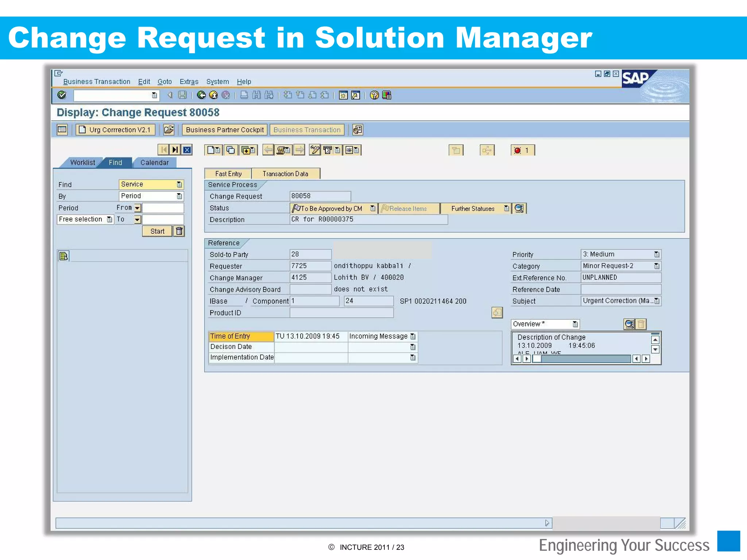Click the Urg Corrrection V2.1 button
747x560 pixels.
(116, 130)
